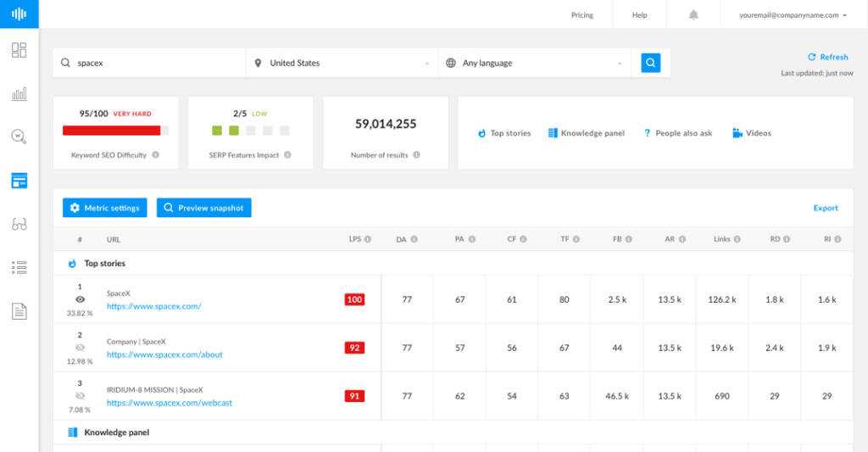Click the blue search magnifier button
The height and width of the screenshot is (452, 868).
coord(650,63)
